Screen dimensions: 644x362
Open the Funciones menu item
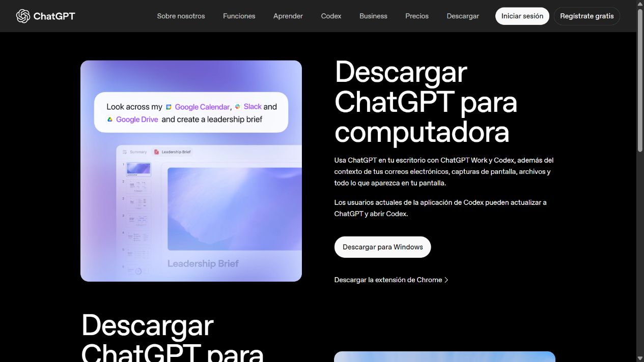point(239,16)
